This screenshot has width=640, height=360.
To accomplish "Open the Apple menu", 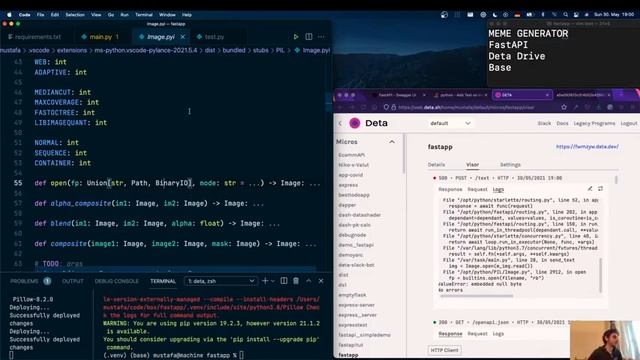I will point(9,15).
